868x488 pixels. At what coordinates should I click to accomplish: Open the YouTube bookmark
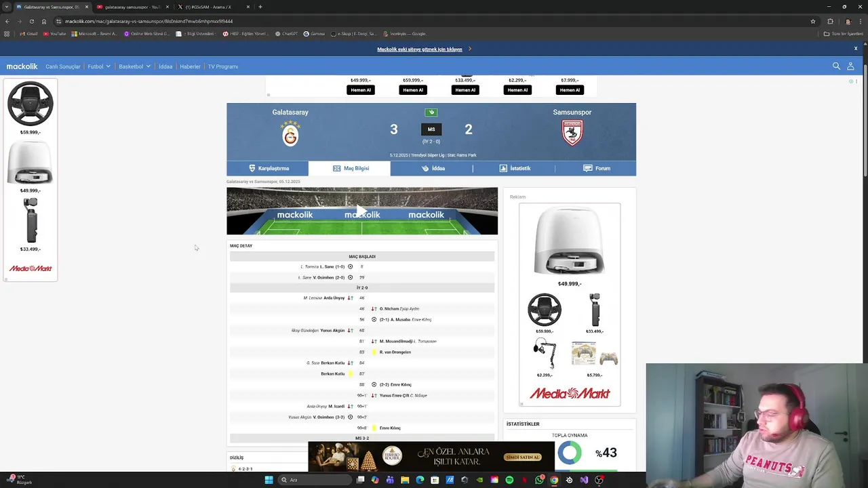(x=54, y=34)
